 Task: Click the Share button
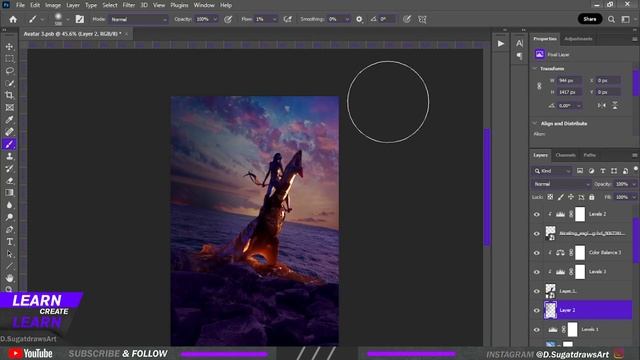(x=590, y=19)
